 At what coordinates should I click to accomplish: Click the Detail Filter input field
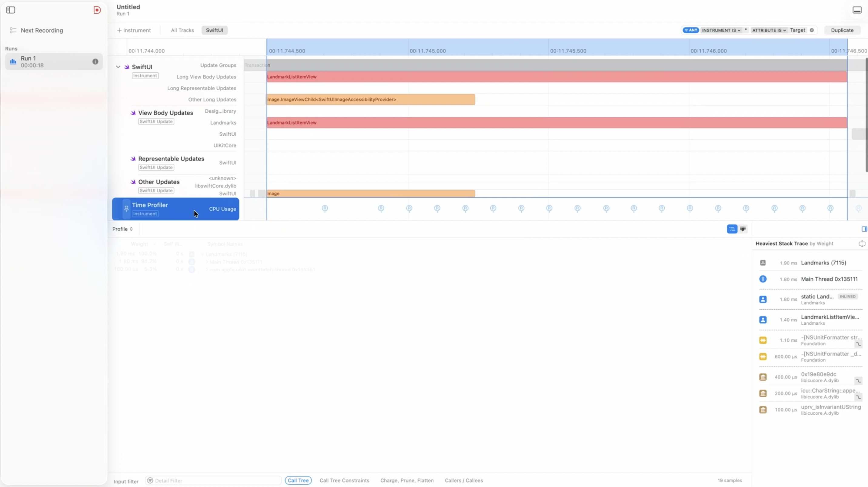tap(216, 481)
